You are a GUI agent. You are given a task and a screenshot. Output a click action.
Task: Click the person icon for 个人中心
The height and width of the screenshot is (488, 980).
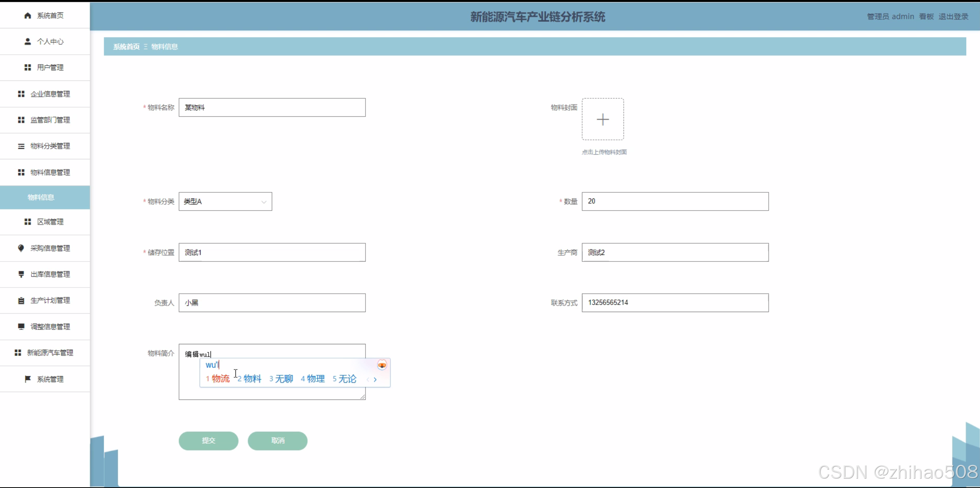click(x=28, y=42)
